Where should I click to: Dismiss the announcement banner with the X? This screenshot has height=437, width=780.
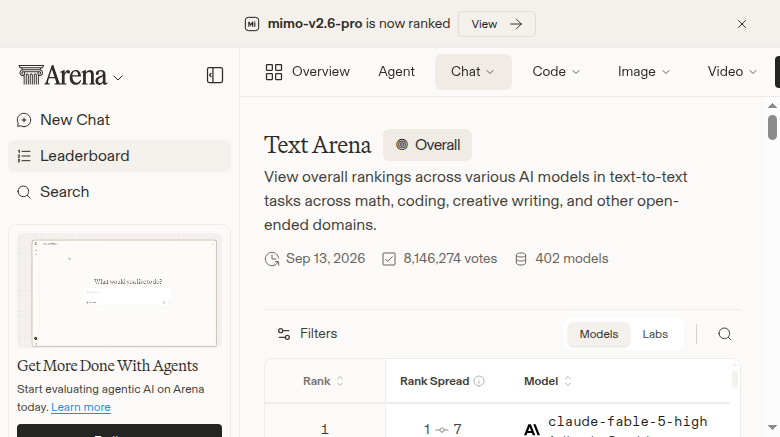742,24
